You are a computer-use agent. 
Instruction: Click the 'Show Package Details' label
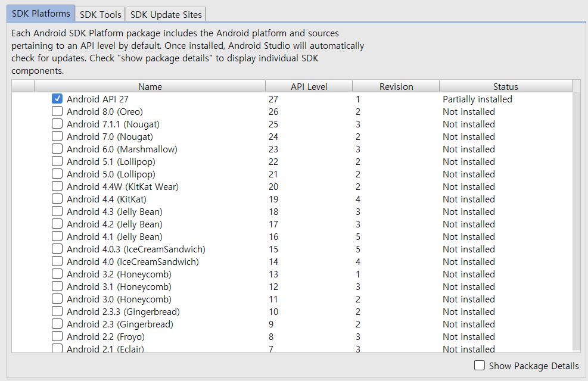tap(534, 366)
